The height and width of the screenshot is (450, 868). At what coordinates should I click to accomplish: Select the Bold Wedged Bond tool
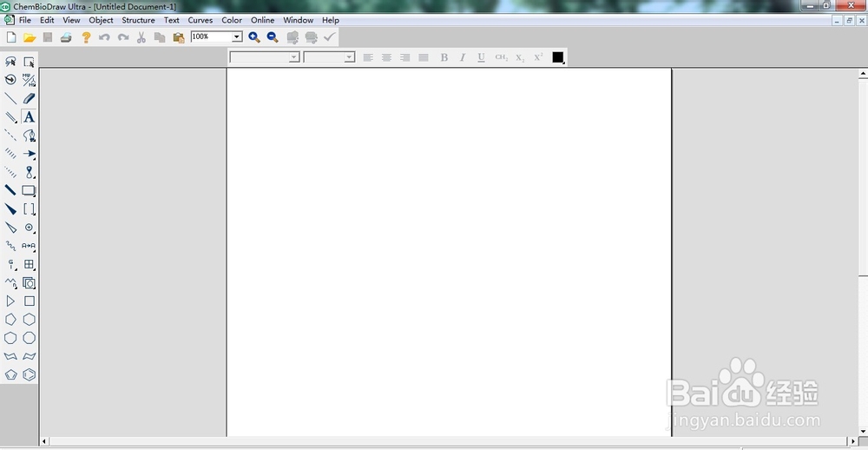click(10, 208)
